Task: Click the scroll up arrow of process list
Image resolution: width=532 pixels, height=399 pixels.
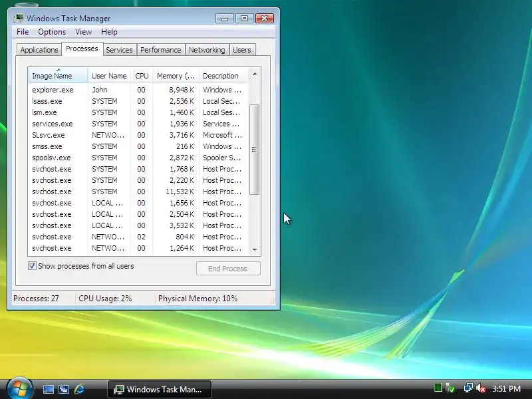Action: tap(255, 74)
